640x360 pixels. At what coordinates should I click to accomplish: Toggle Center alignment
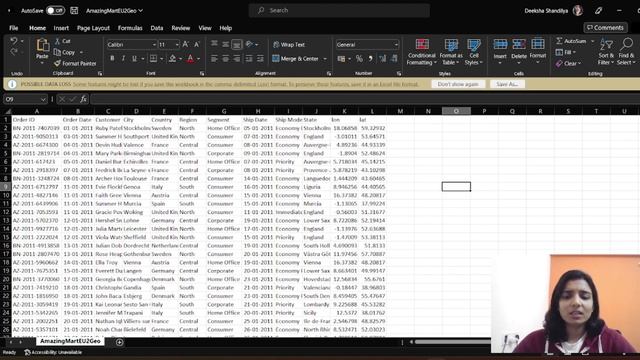[225, 59]
